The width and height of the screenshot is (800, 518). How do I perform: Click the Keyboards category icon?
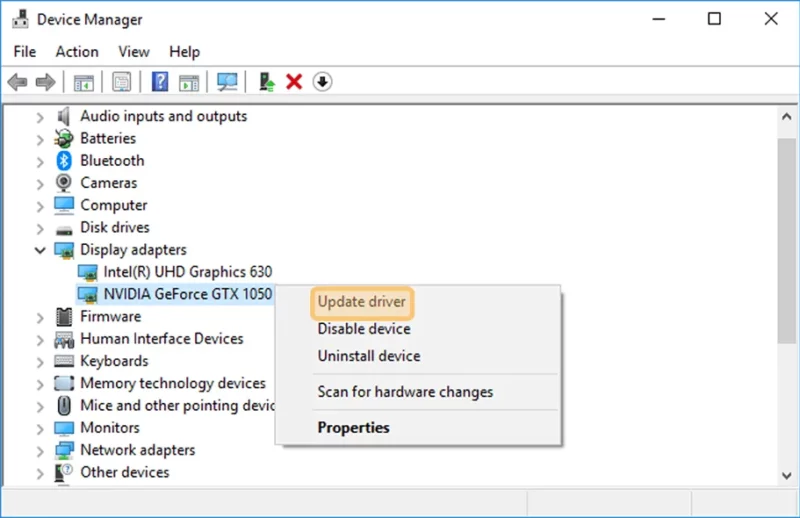[64, 361]
